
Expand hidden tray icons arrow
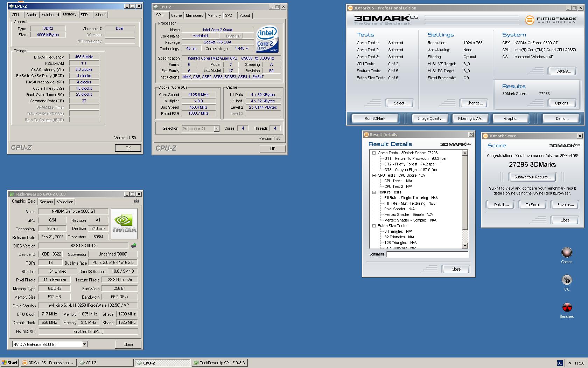point(570,363)
